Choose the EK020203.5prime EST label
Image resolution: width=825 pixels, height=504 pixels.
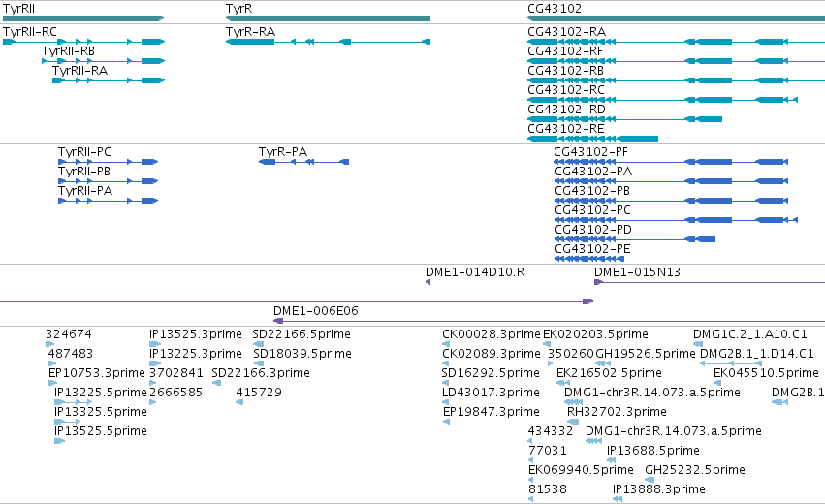595,334
